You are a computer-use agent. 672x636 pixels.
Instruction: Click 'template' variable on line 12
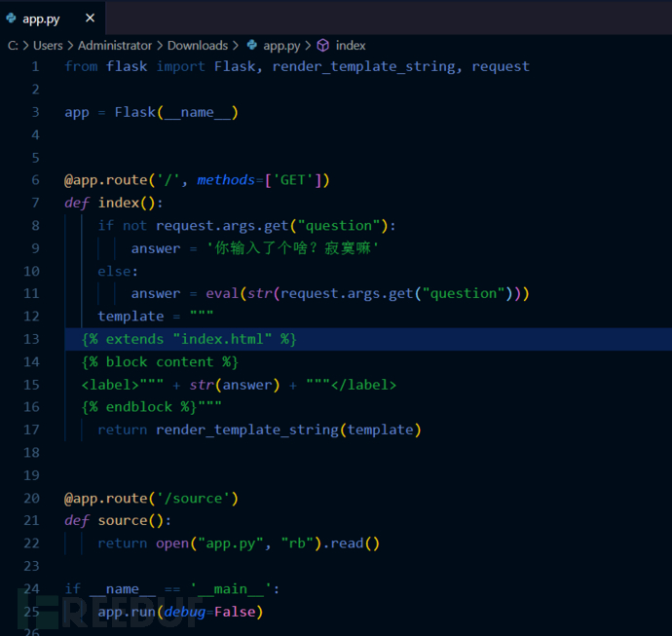pos(131,317)
